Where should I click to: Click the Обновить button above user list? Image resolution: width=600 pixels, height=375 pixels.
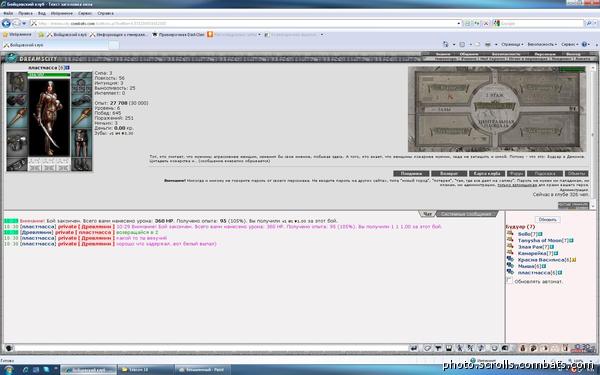coord(548,220)
